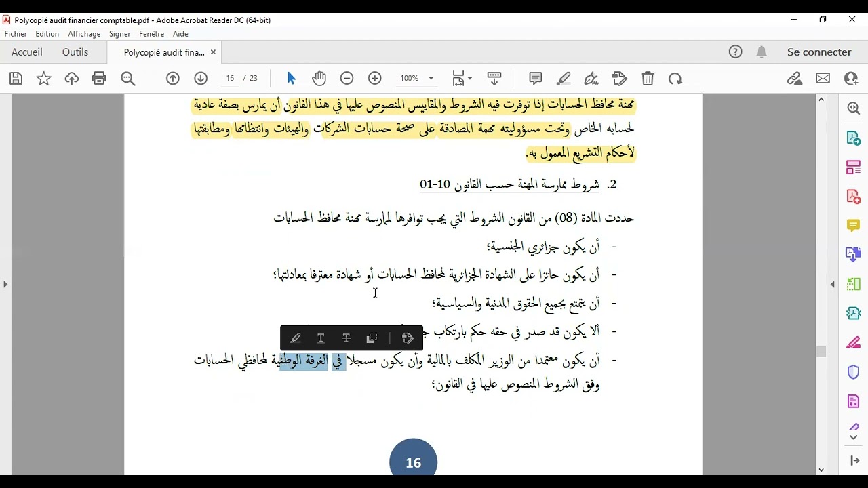
Task: Select the arrow selection tool
Action: pyautogui.click(x=291, y=79)
